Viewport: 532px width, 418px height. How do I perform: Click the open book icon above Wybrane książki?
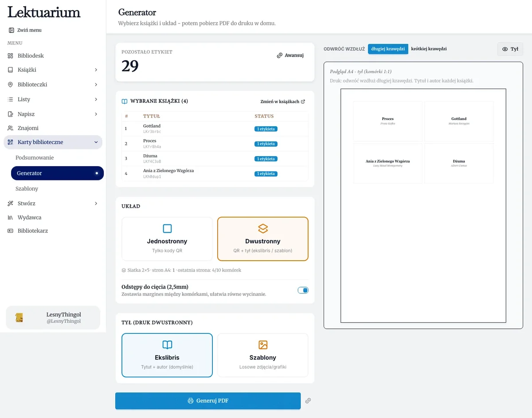click(125, 102)
